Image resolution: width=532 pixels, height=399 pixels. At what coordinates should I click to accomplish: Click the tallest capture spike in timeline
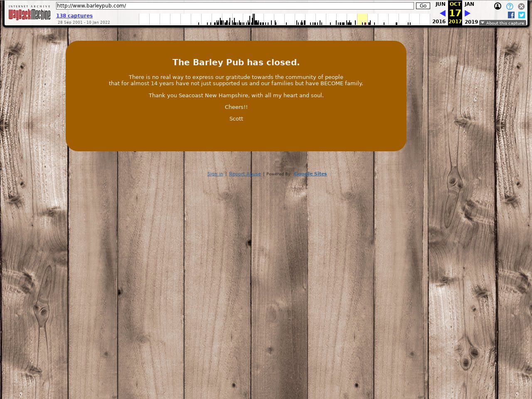click(254, 19)
